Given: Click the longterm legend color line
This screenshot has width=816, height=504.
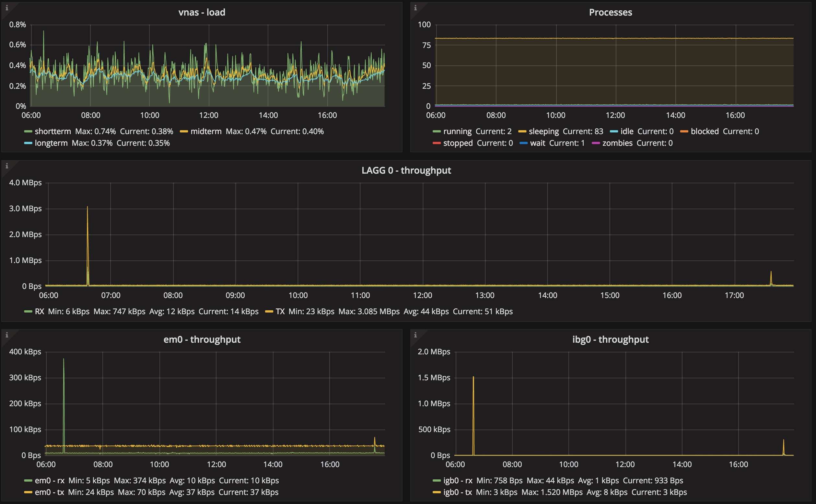Looking at the screenshot, I should click(28, 143).
